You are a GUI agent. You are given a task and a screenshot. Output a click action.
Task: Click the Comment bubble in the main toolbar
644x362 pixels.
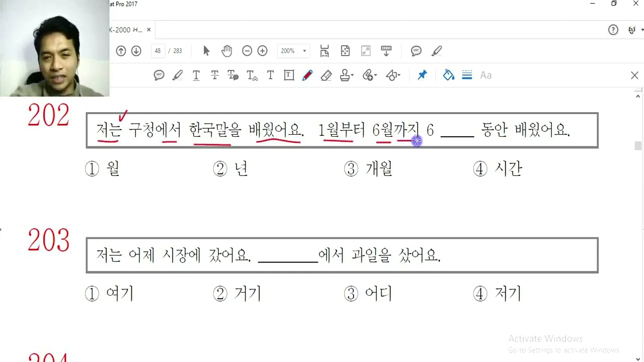tap(416, 51)
